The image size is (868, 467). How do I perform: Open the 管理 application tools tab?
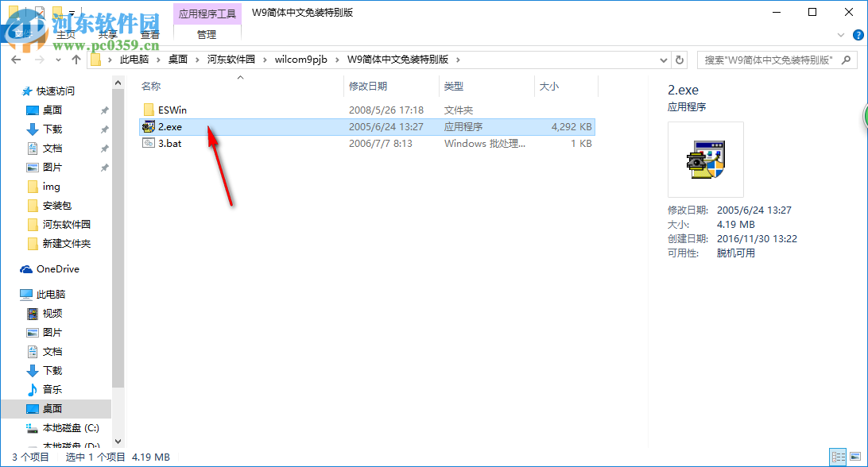tap(206, 35)
